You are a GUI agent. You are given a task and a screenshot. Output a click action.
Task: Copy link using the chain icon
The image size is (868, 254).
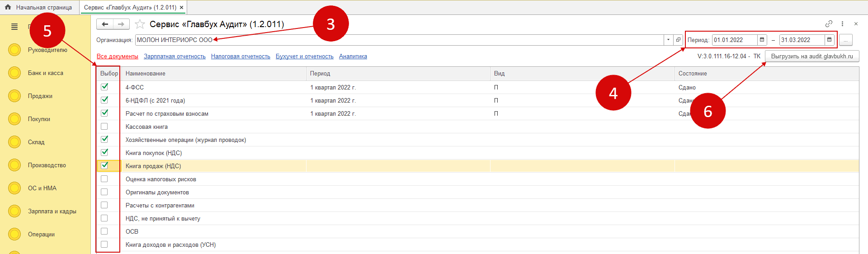click(829, 24)
